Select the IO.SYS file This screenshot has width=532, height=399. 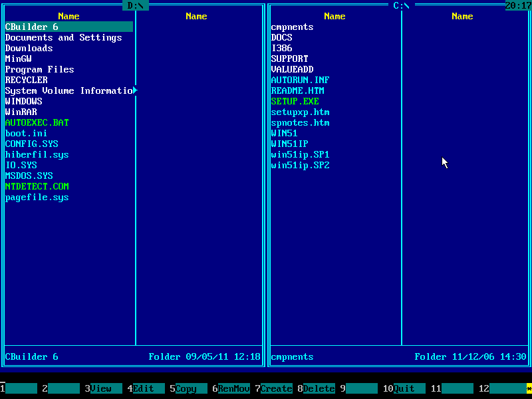[x=21, y=165]
